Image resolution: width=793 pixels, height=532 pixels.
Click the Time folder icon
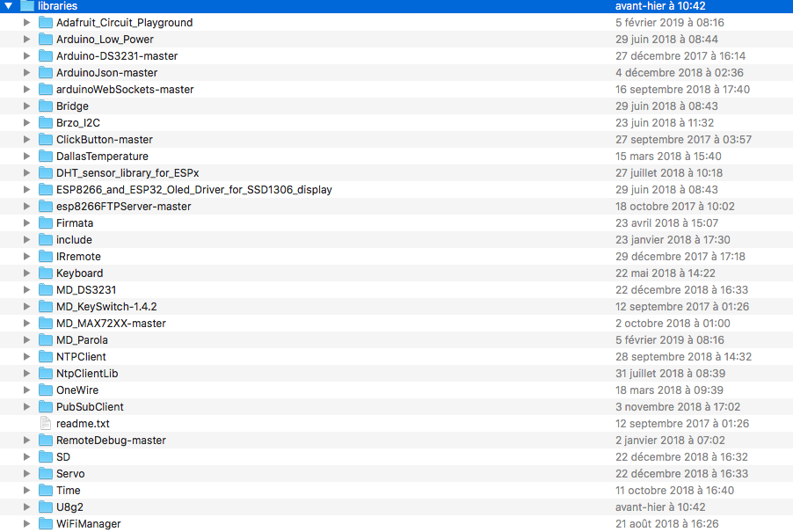coord(46,490)
